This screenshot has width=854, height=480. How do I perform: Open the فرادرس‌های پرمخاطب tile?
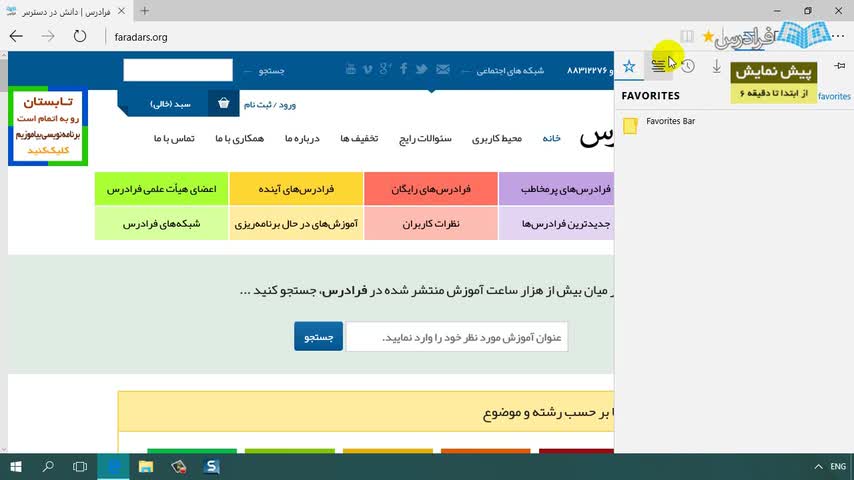point(556,189)
